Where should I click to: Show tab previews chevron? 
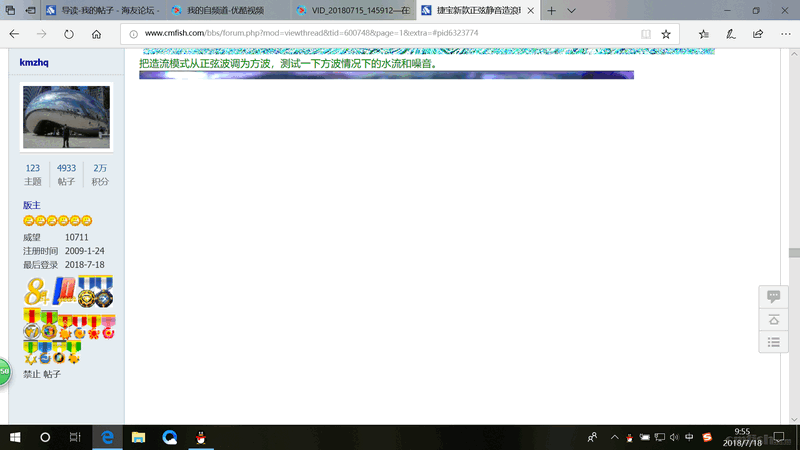point(571,10)
